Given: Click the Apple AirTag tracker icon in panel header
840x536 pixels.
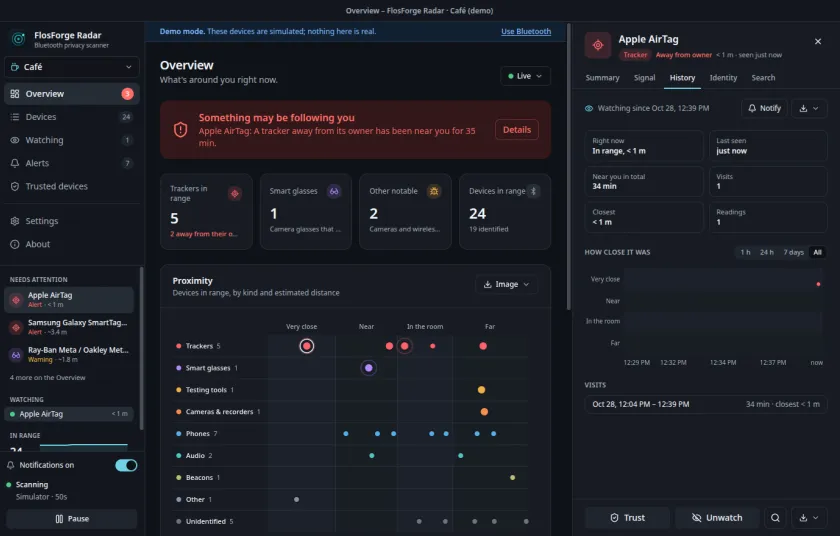Looking at the screenshot, I should 598,46.
